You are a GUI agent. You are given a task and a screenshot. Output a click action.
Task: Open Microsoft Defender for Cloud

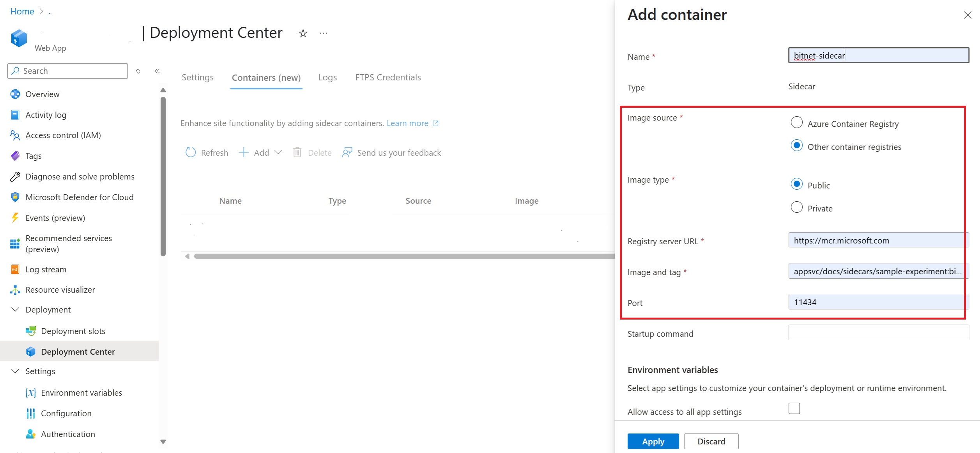pos(79,197)
